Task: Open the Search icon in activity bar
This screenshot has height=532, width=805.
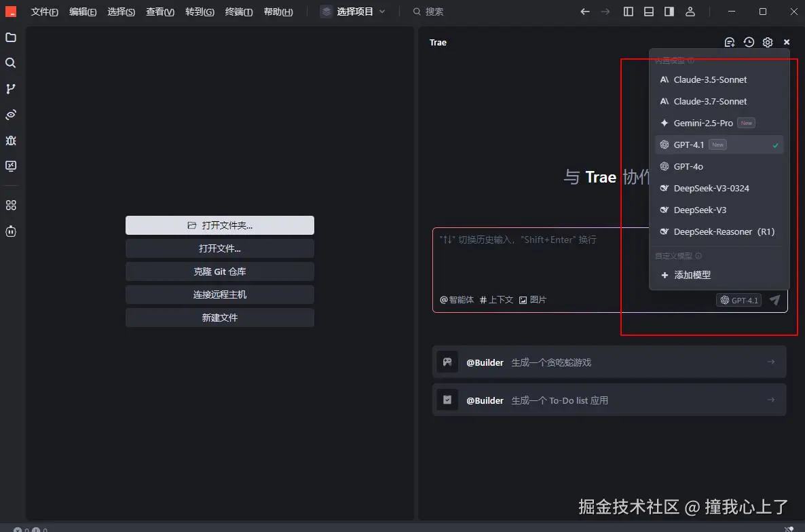Action: coord(11,63)
